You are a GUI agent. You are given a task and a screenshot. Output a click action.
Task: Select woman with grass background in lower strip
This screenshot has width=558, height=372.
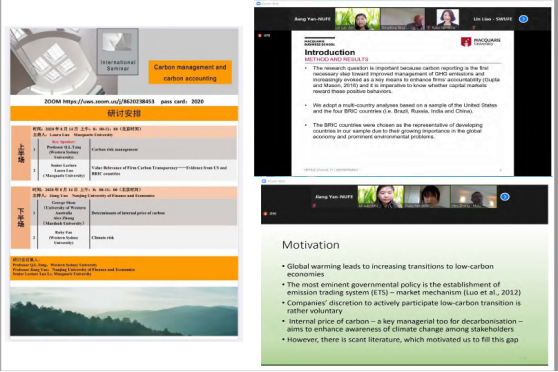380,197
